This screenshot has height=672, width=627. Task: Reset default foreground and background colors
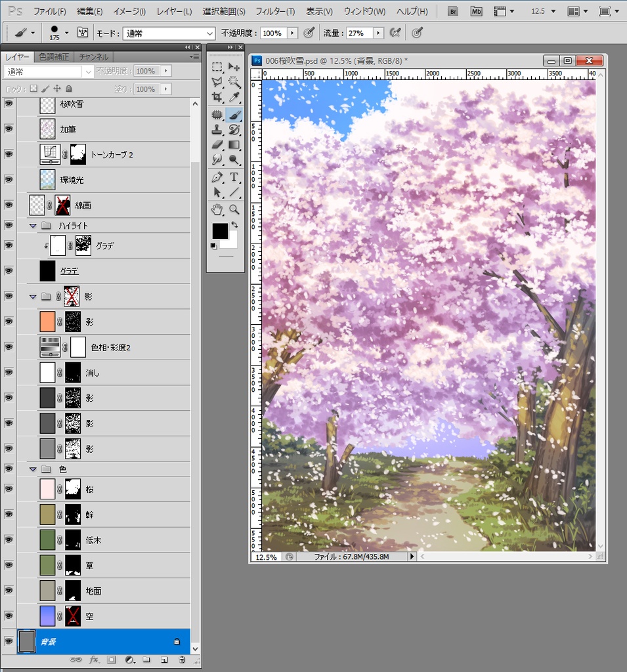coord(213,245)
